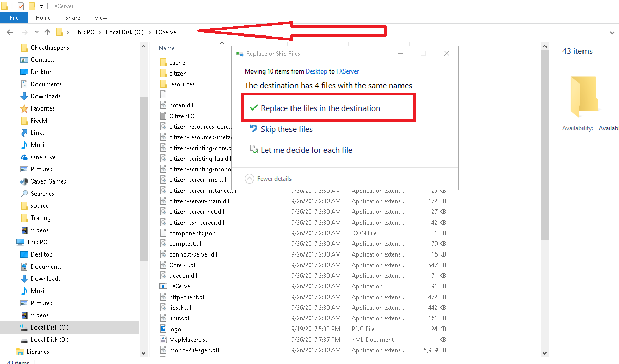The image size is (619, 364).
Task: Open OneDrive cloud icon in sidebar
Action: pyautogui.click(x=24, y=157)
